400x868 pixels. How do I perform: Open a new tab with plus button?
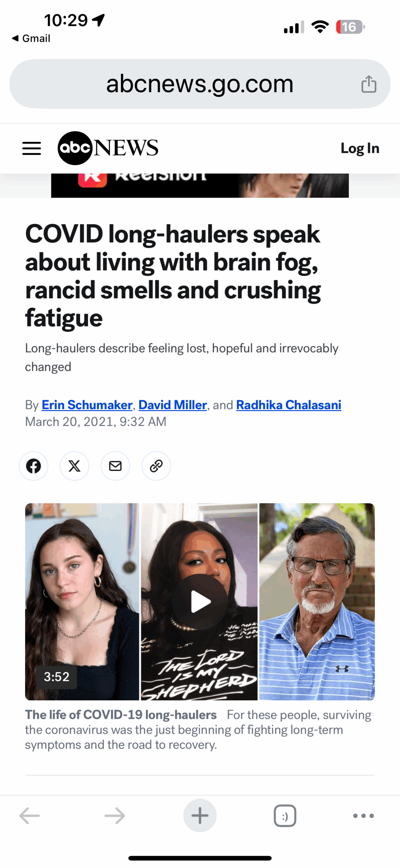pyautogui.click(x=200, y=815)
